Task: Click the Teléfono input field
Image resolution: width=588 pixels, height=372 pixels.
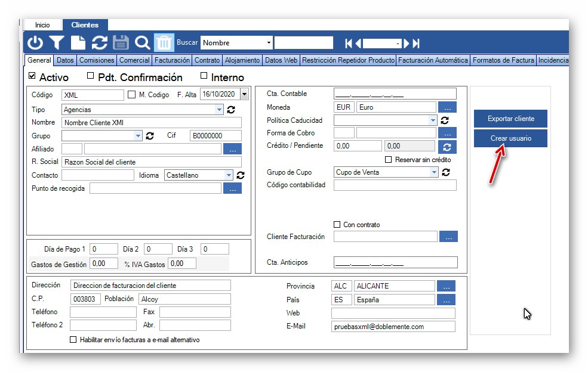Action: point(103,312)
